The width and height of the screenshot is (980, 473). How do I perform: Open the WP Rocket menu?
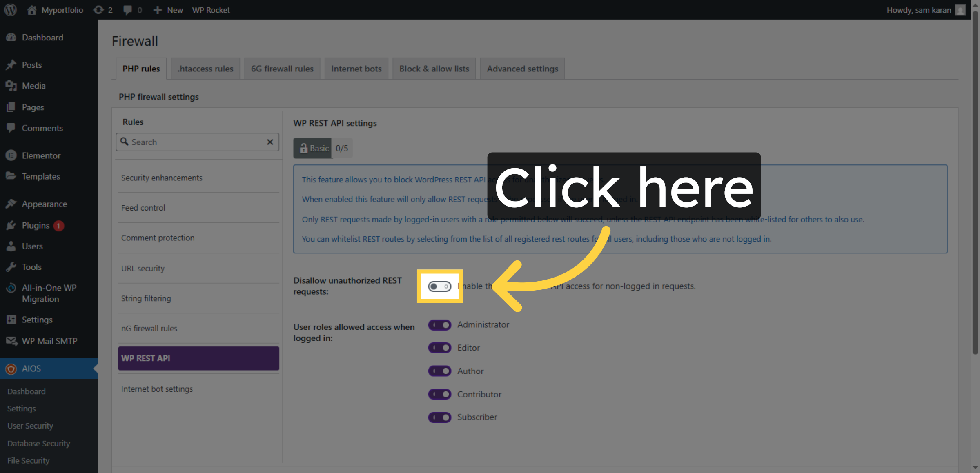coord(211,10)
